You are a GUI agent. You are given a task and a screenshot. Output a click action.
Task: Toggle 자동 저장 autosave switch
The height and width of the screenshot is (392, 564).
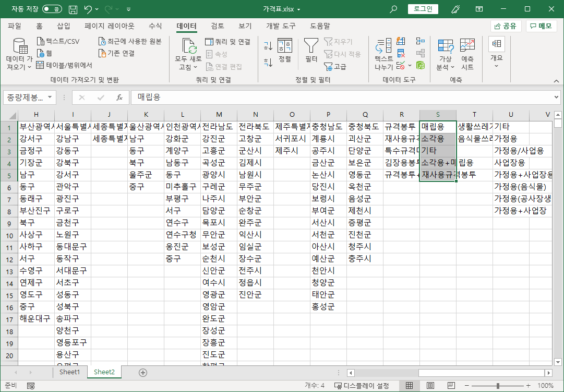52,9
